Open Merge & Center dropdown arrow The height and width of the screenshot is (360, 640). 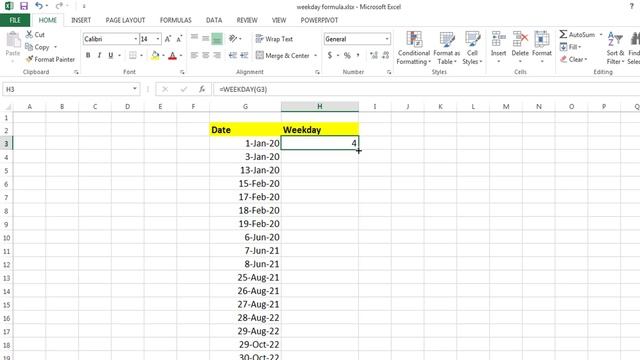coord(316,55)
